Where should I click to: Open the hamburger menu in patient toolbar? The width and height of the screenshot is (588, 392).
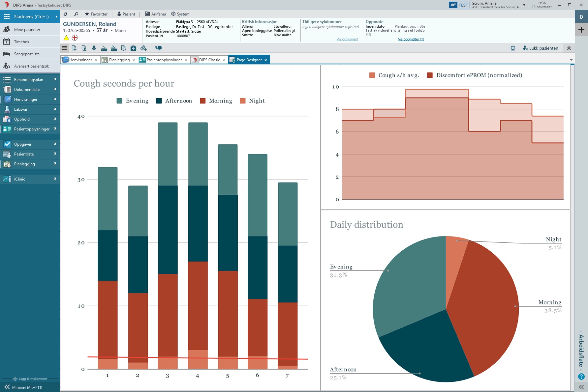tap(65, 48)
